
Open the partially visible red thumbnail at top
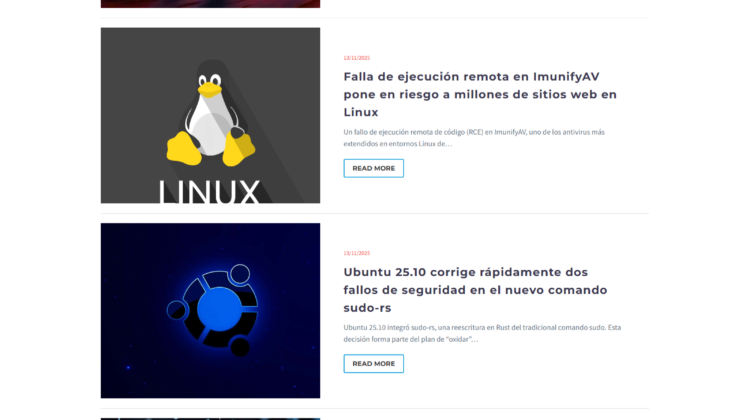(210, 4)
